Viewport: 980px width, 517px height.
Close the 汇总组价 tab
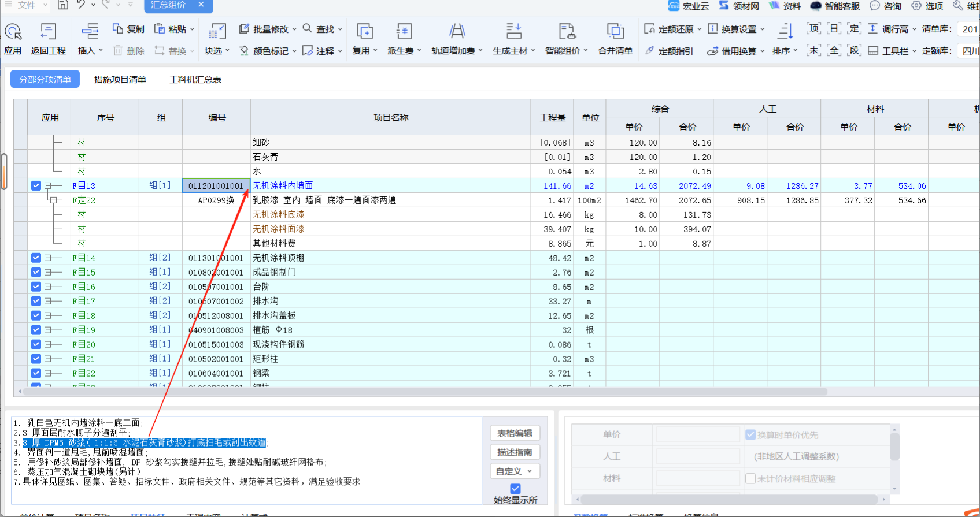pos(201,5)
